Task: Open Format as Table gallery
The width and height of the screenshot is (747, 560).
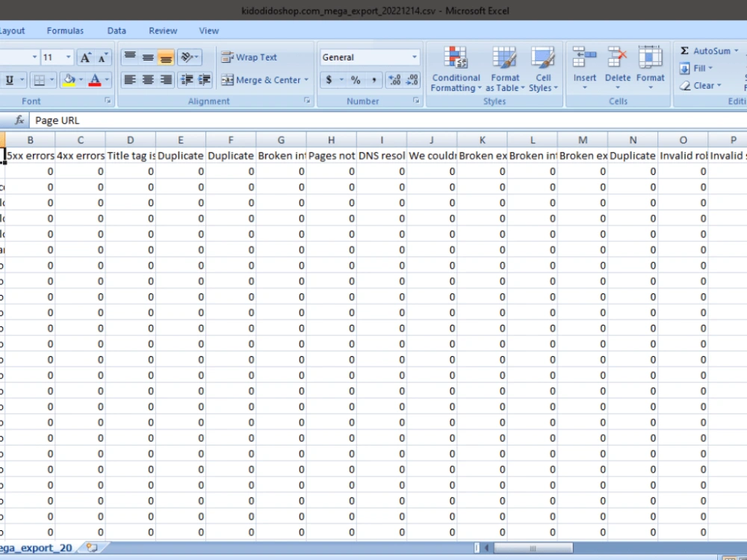Action: tap(504, 69)
